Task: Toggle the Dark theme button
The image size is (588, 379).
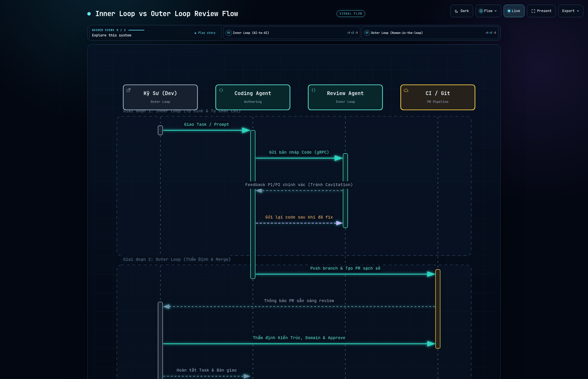Action: (x=461, y=11)
